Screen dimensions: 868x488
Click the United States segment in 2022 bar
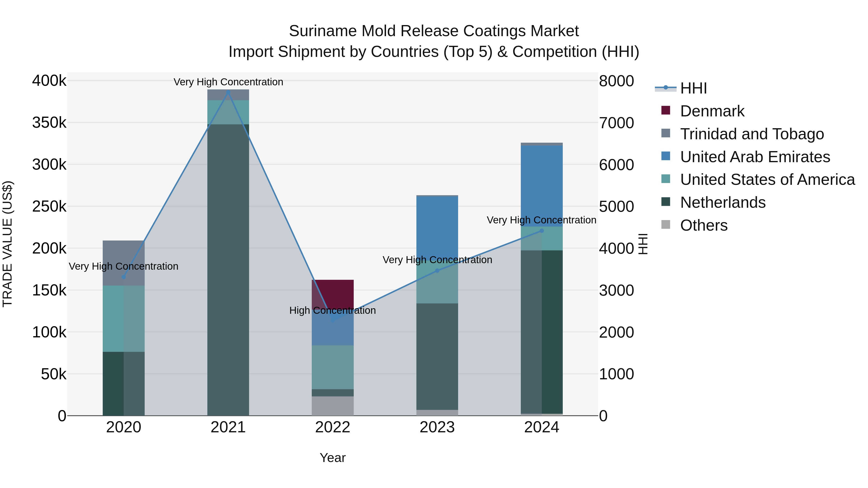[333, 367]
